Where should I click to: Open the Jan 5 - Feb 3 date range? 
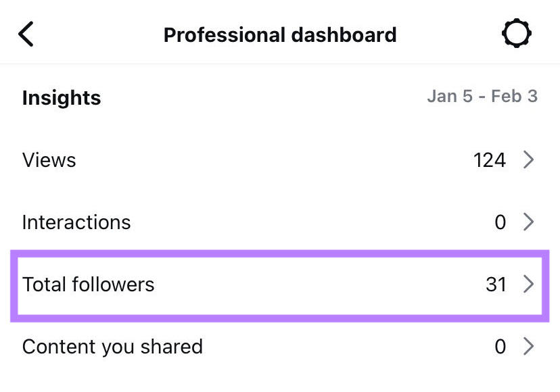[482, 97]
